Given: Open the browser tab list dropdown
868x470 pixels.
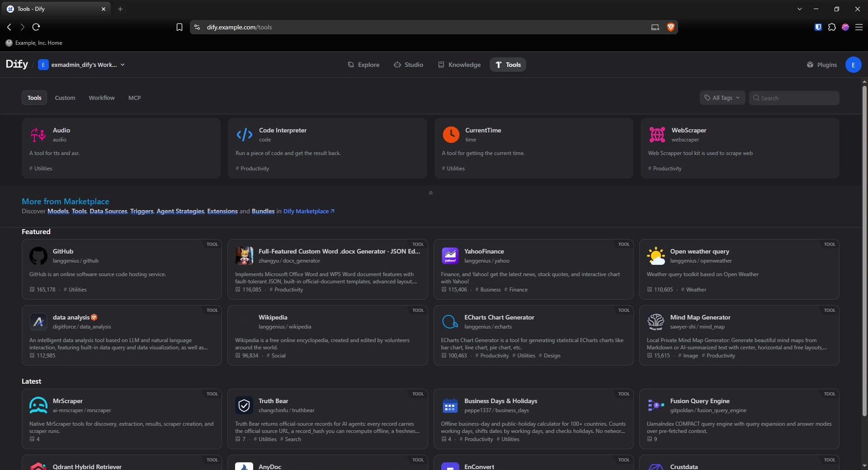Looking at the screenshot, I should pos(799,9).
